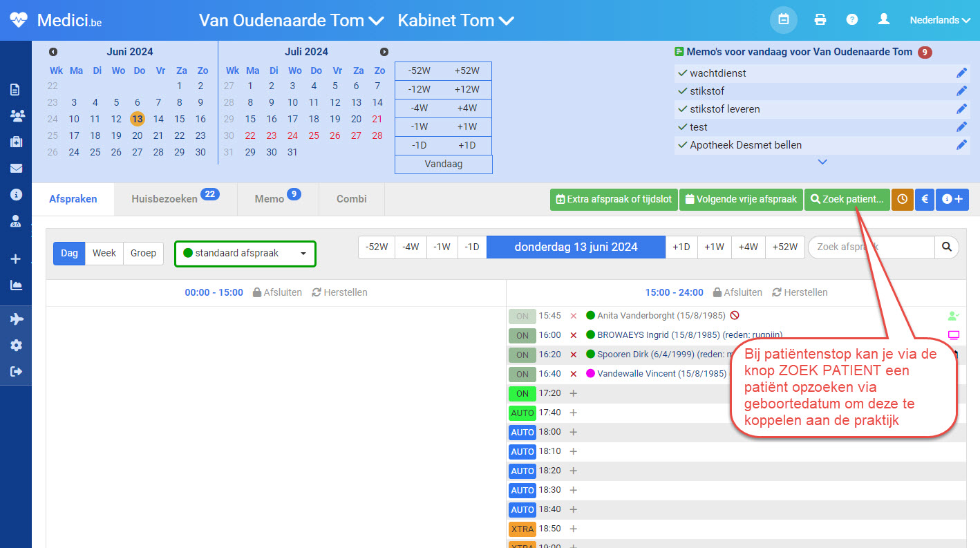This screenshot has height=548, width=980.
Task: Click 'Extra afspraak of tijdslot' button
Action: pos(614,199)
